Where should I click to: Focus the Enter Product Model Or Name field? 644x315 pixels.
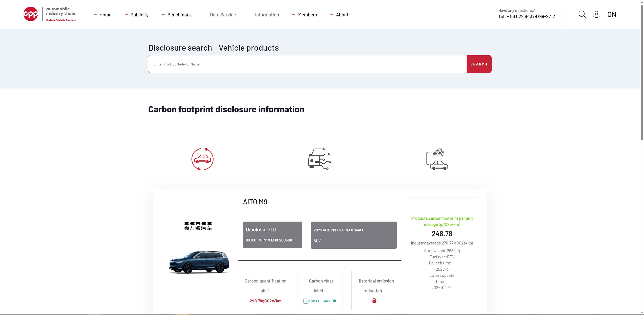(x=307, y=64)
